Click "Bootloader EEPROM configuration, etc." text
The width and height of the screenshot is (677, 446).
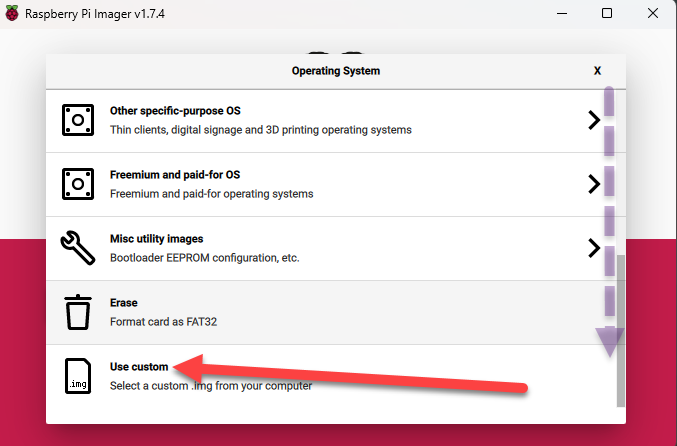204,258
